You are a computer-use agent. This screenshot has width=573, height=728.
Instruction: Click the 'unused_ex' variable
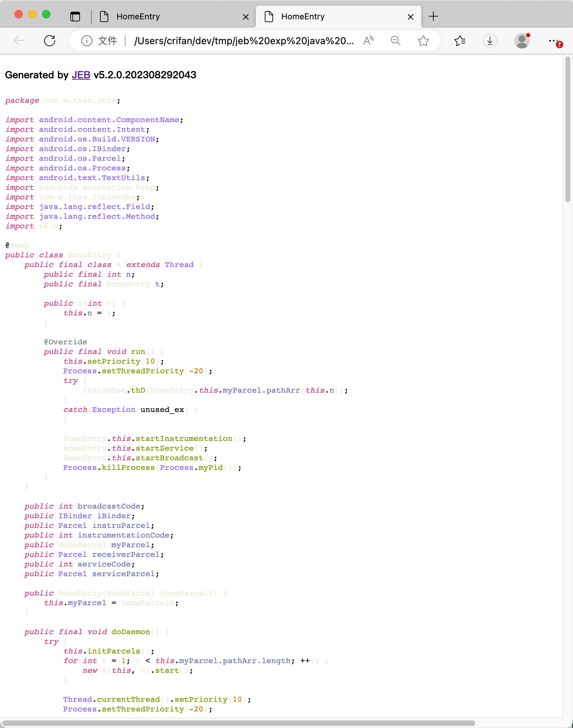[x=162, y=410]
